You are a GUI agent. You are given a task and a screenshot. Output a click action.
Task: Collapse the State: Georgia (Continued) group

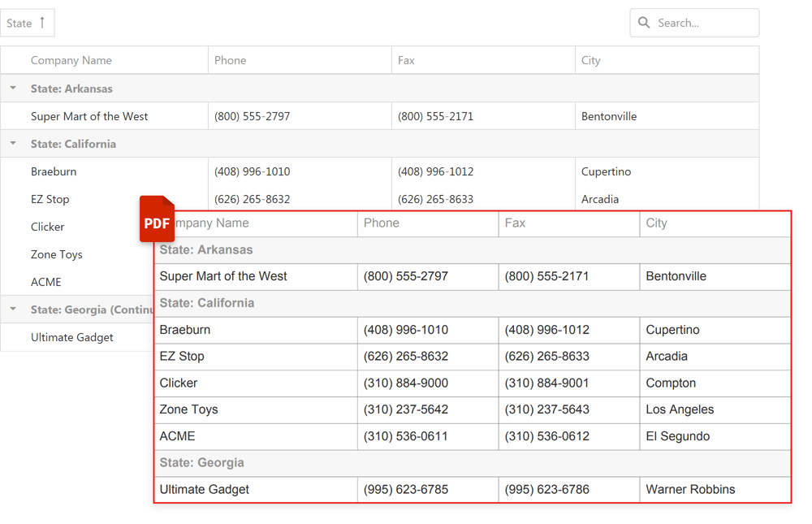coord(12,310)
